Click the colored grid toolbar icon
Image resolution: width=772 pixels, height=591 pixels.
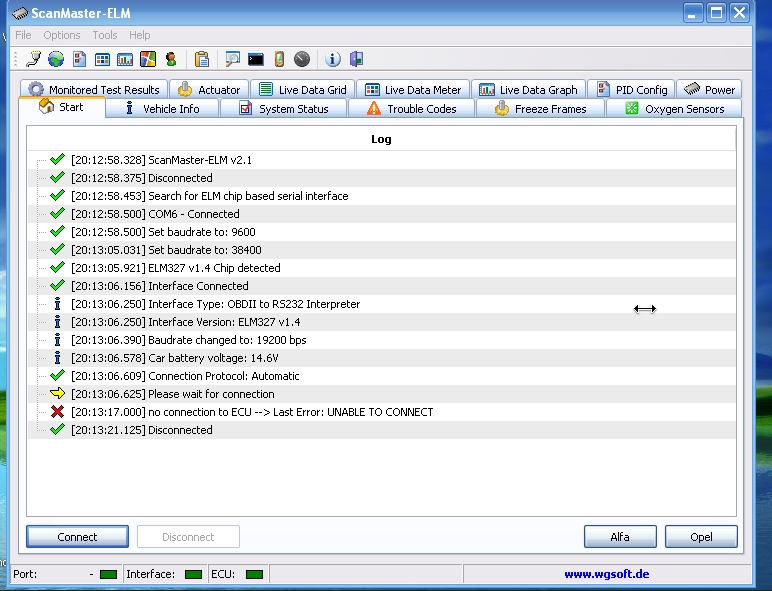(102, 60)
